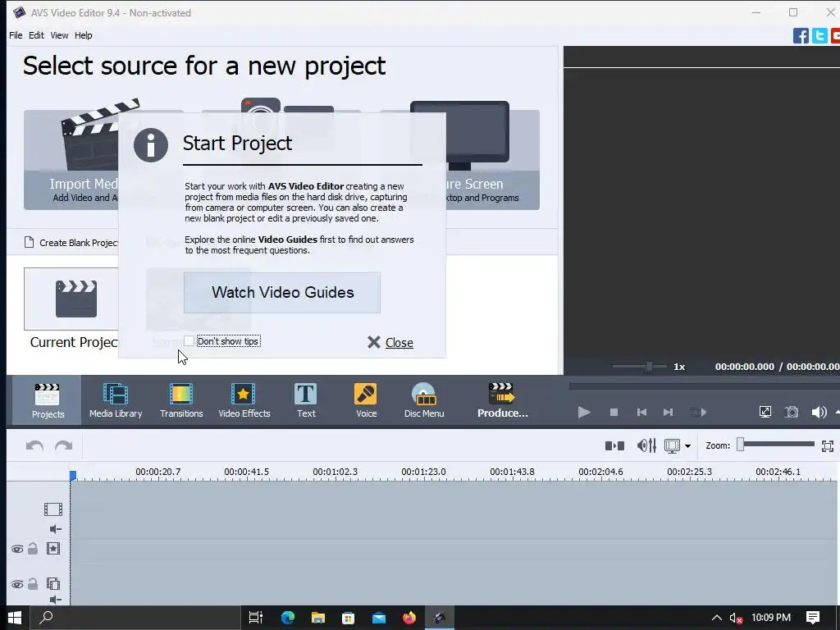840x630 pixels.
Task: Hide the video effects track
Action: [17, 549]
